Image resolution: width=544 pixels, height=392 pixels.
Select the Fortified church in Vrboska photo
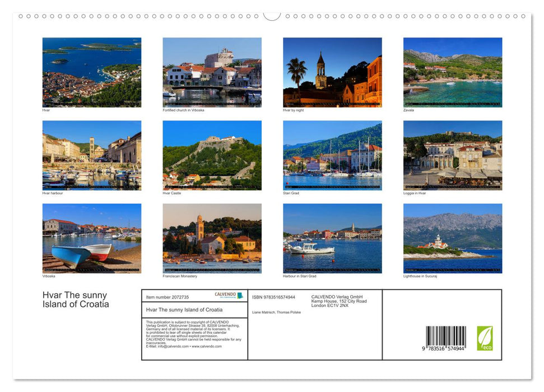tap(212, 72)
